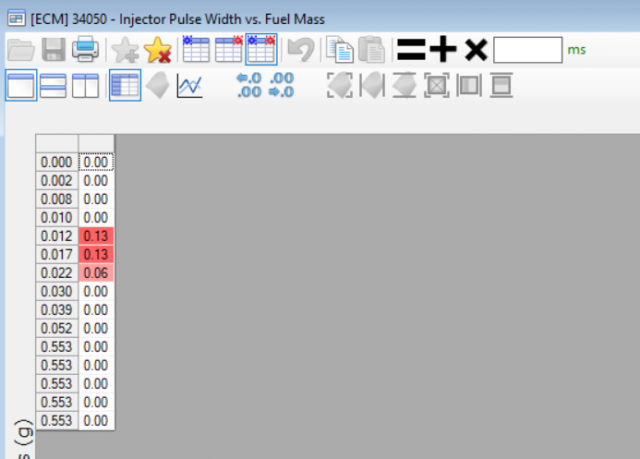
Task: Click the plus (add value) icon
Action: point(442,49)
